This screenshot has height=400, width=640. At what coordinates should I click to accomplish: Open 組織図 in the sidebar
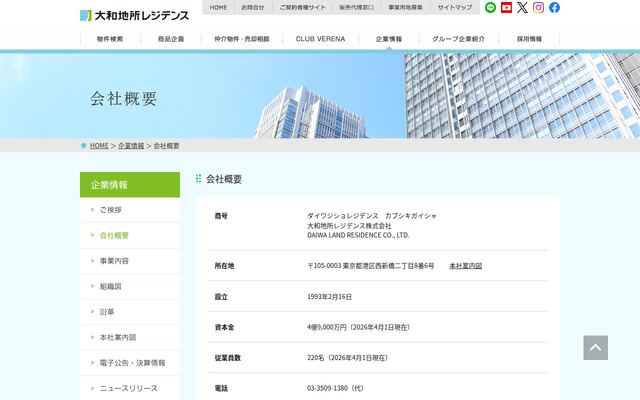tap(130, 287)
